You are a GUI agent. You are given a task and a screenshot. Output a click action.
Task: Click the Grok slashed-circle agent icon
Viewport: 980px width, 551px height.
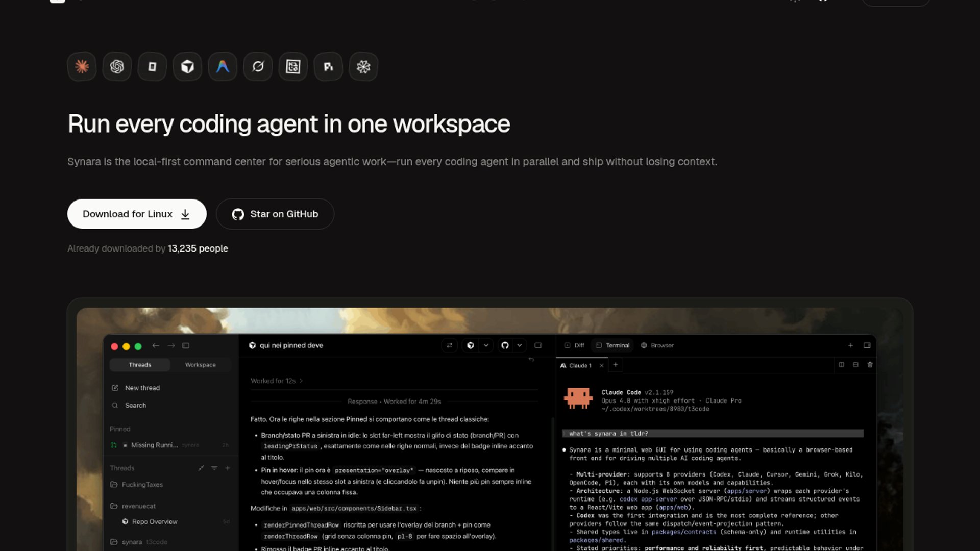258,66
